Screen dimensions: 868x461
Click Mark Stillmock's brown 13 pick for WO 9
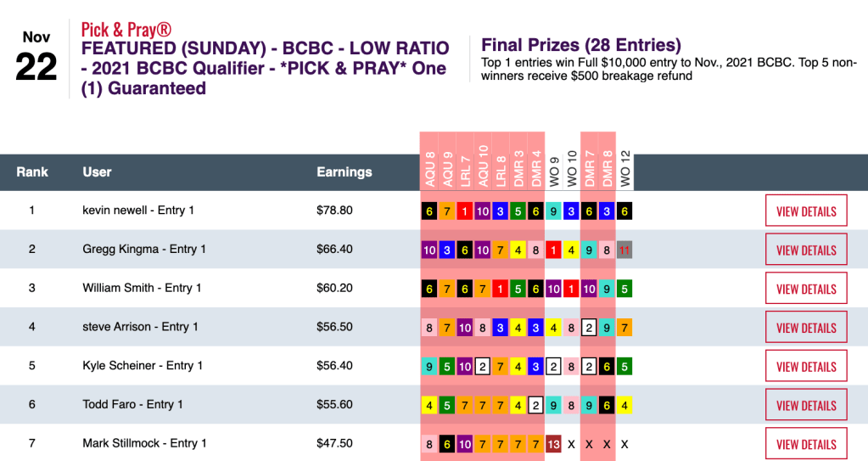pos(554,444)
